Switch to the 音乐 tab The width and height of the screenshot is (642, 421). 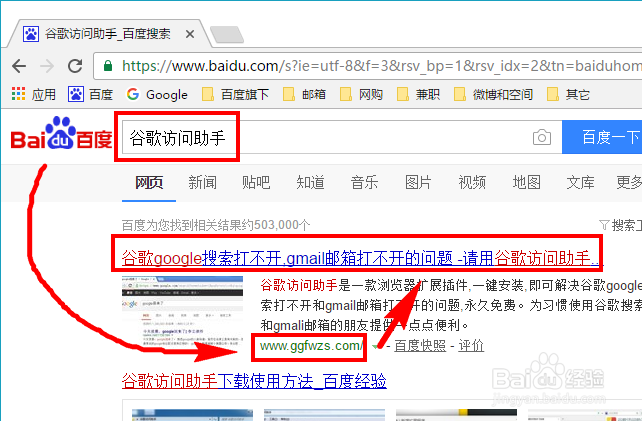364,182
